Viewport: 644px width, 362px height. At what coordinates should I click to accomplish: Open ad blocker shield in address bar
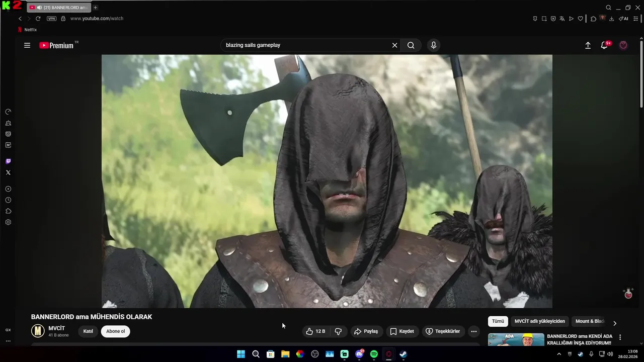click(553, 19)
